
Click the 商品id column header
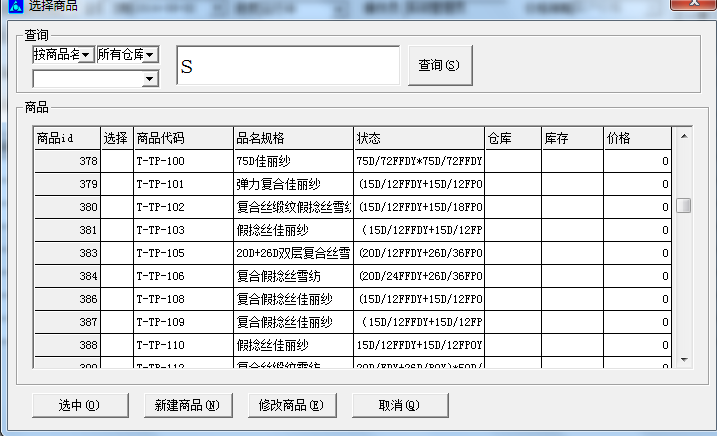(67, 138)
